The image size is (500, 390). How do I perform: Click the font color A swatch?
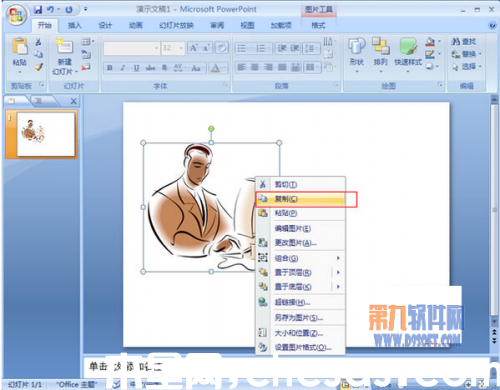click(x=215, y=68)
